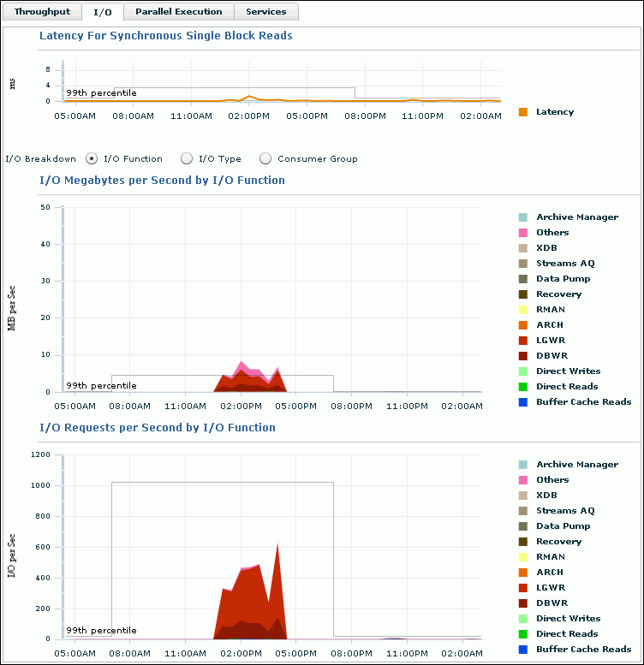Screen dimensions: 644x665
Task: Click RMAN swatch in Requests chart legend
Action: pos(522,557)
